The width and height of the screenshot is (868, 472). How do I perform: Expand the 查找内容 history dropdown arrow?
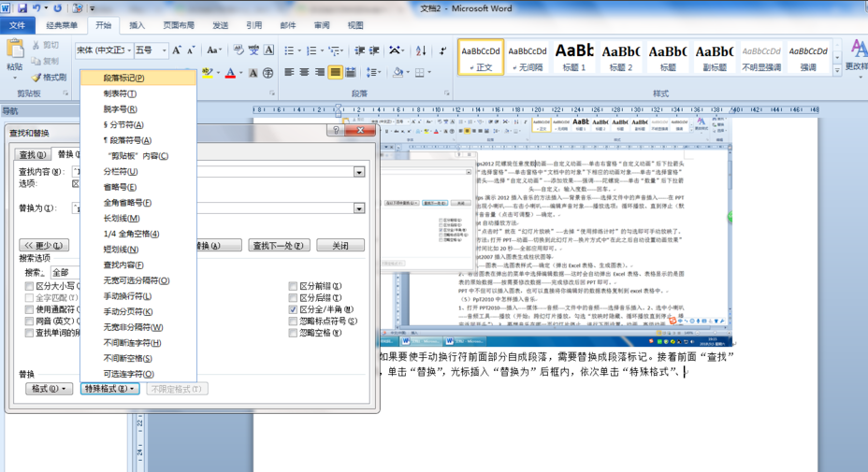pyautogui.click(x=359, y=172)
